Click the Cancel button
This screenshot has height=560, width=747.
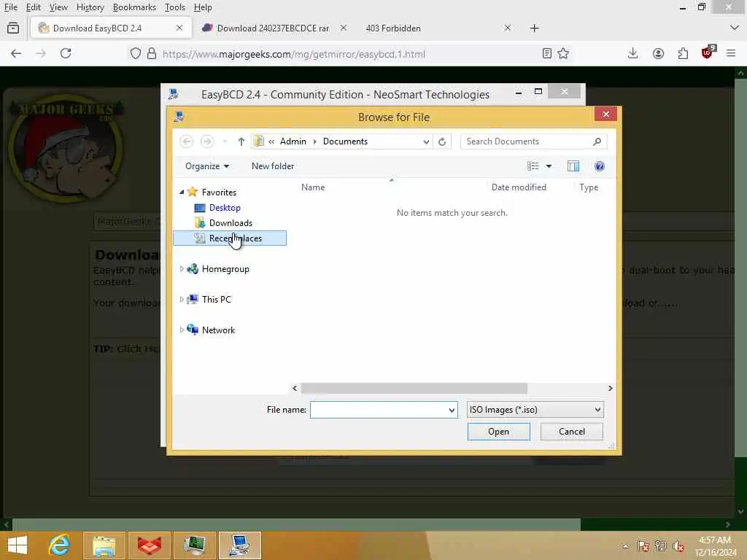(x=572, y=432)
